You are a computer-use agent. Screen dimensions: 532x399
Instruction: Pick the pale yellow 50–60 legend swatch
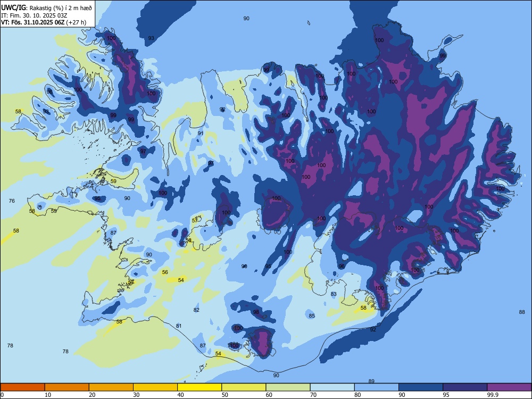tap(244, 387)
